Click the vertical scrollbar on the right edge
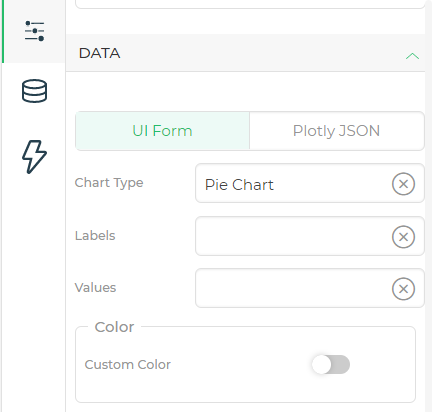Screen dimensions: 432x412 point(429,206)
